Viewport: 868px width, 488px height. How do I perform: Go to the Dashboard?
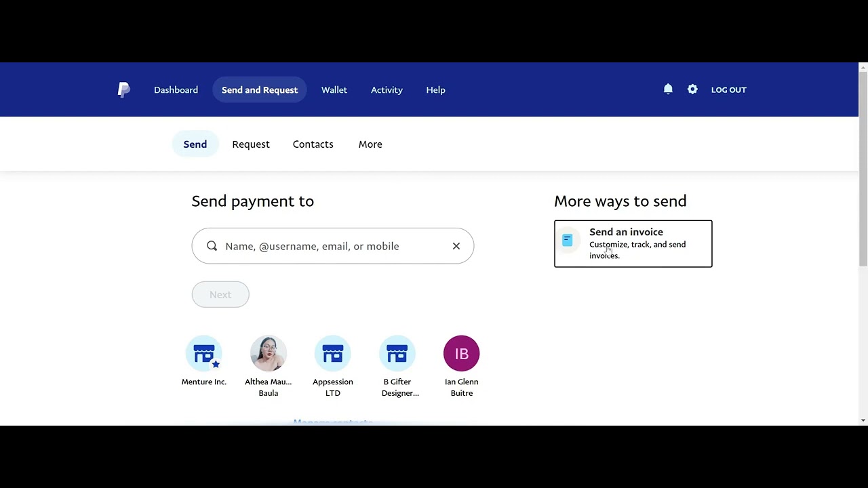(x=176, y=89)
